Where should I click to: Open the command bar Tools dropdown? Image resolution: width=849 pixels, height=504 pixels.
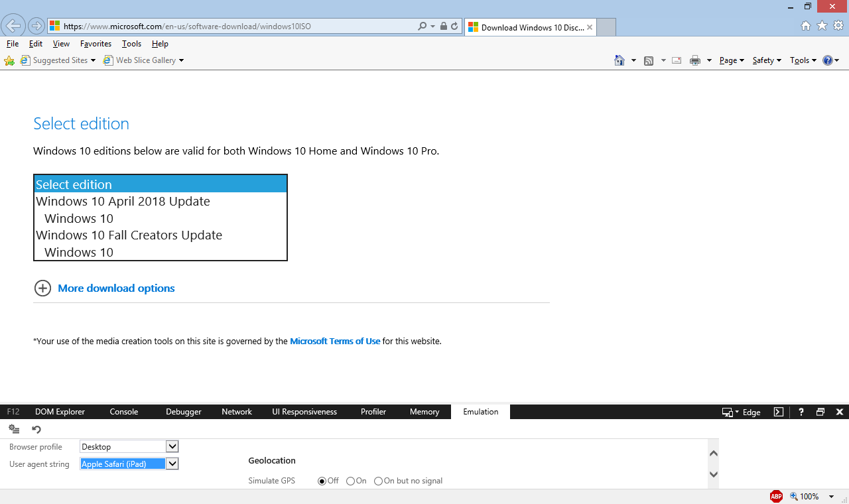(803, 60)
